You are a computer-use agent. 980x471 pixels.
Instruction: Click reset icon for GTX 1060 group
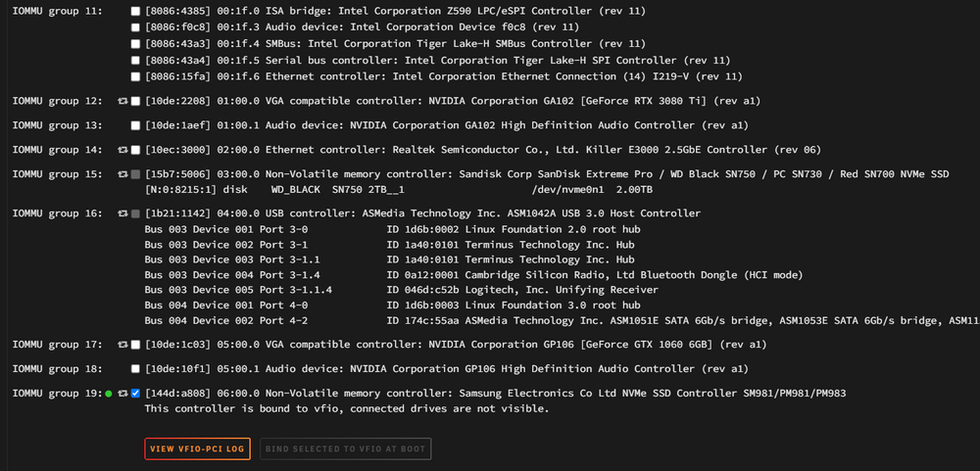(123, 345)
